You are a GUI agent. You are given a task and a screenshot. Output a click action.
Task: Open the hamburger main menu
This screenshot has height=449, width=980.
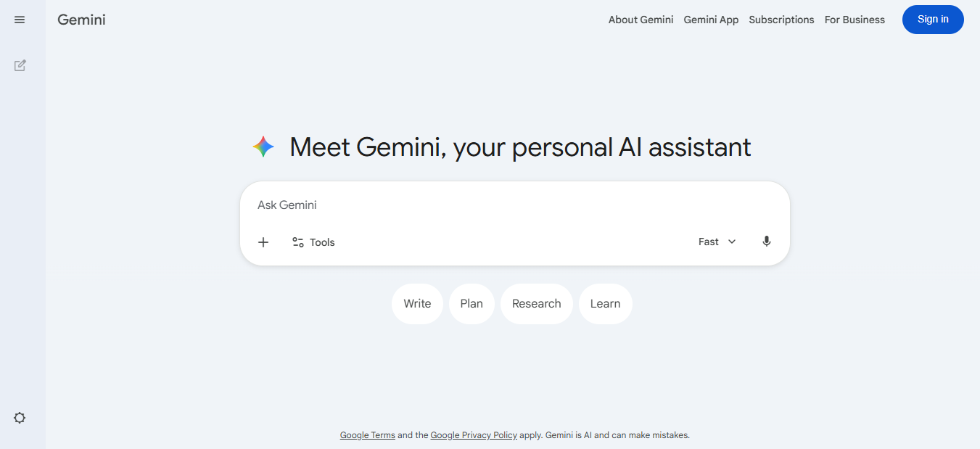pos(20,20)
